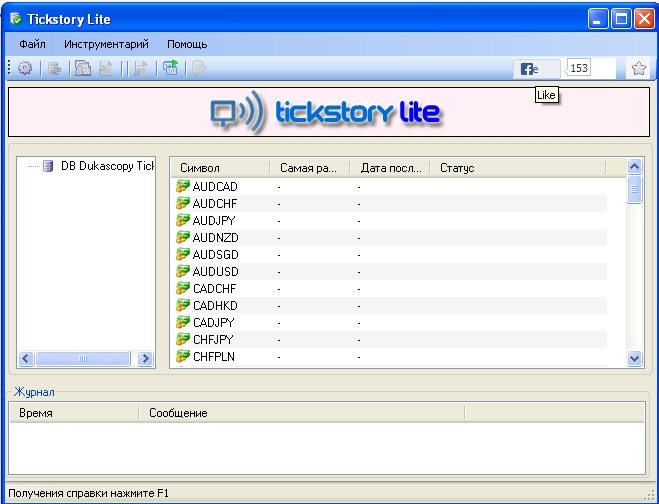659x504 pixels.
Task: Click the database icon beside DB Dukascopy
Action: (x=49, y=166)
